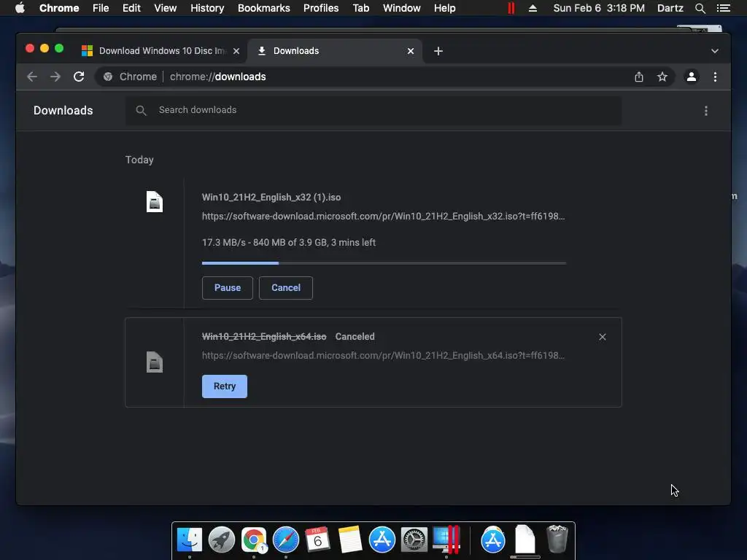Remove the canceled x64 download from list
Screen dimensions: 747x560
click(602, 337)
